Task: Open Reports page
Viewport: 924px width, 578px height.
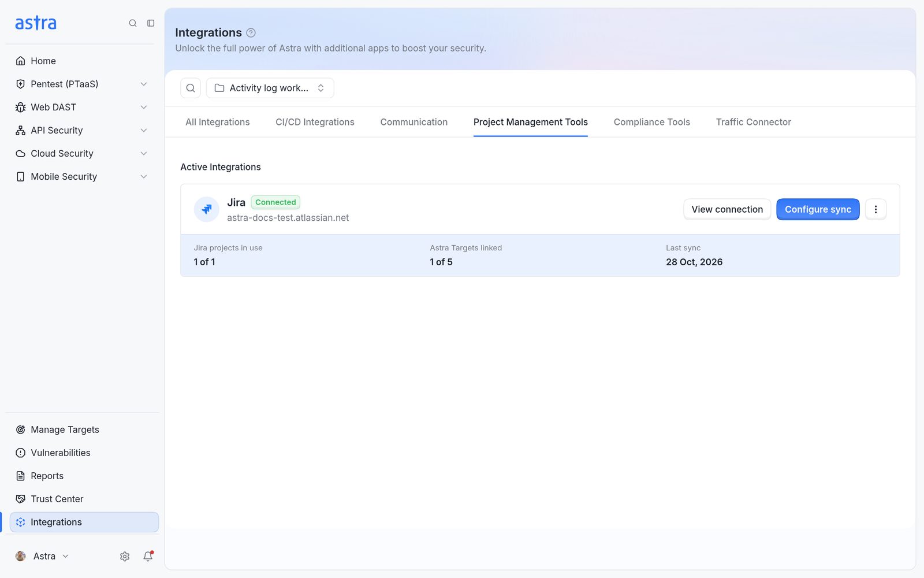Action: click(84, 476)
